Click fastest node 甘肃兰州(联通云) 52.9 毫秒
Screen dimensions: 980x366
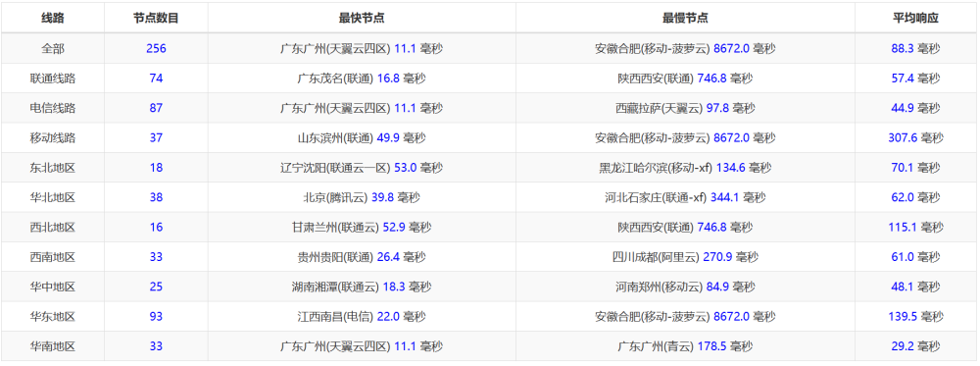click(362, 227)
